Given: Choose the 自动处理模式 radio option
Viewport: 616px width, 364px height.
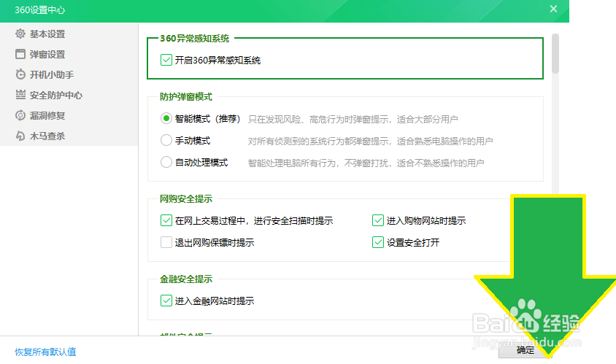Looking at the screenshot, I should coord(166,162).
